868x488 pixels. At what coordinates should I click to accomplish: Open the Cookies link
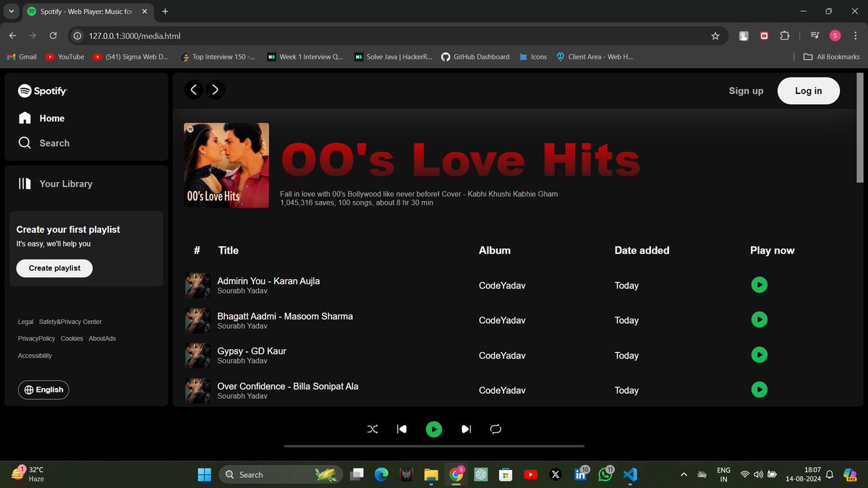pos(72,338)
